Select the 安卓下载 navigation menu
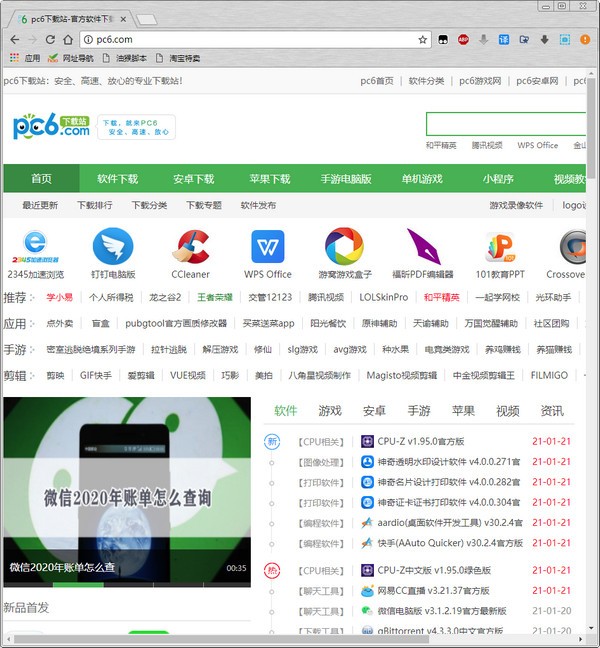This screenshot has width=600, height=648. tap(193, 179)
